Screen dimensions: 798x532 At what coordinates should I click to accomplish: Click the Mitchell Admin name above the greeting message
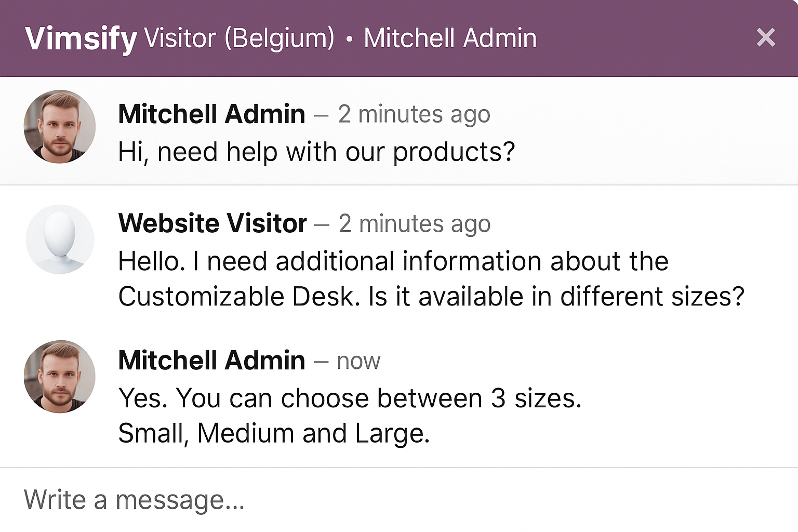tap(211, 114)
